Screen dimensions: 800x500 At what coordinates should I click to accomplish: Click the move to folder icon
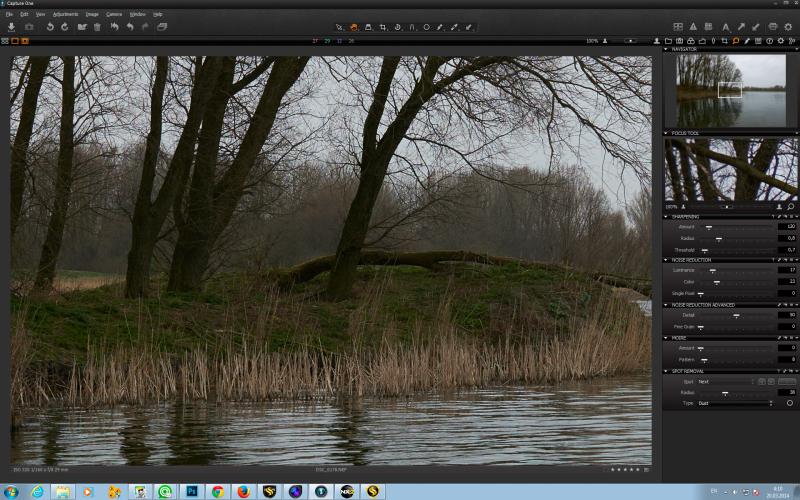(82, 27)
